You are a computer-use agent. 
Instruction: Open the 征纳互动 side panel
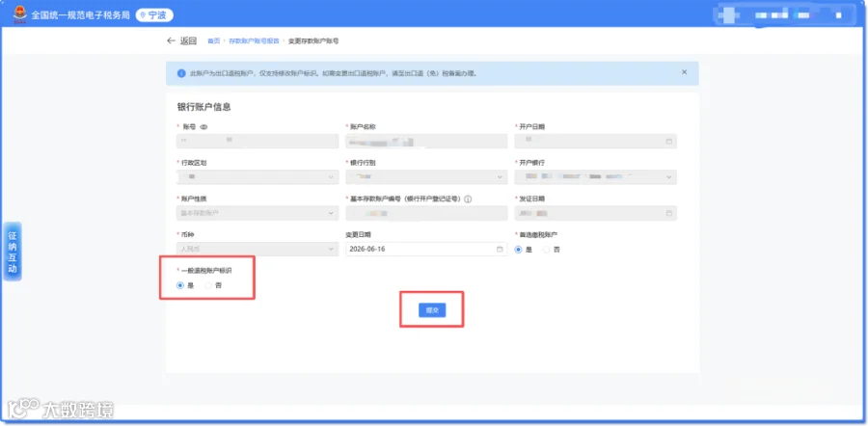click(x=13, y=252)
